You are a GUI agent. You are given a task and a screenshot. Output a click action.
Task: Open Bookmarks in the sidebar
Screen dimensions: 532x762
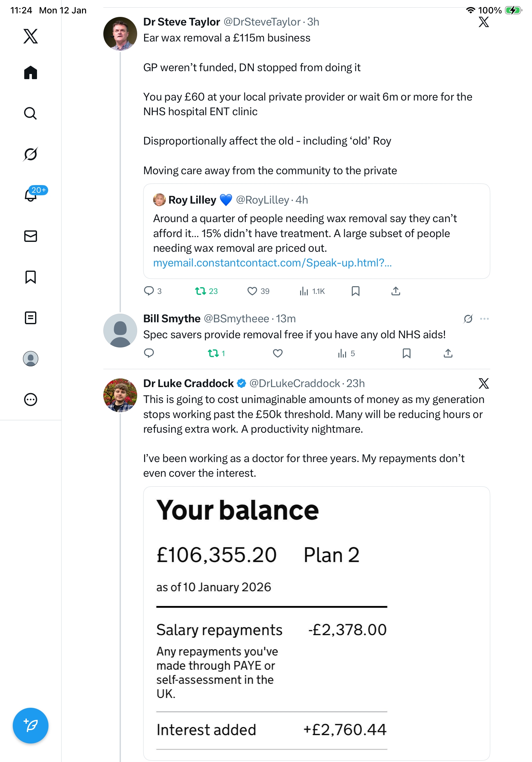tap(31, 277)
